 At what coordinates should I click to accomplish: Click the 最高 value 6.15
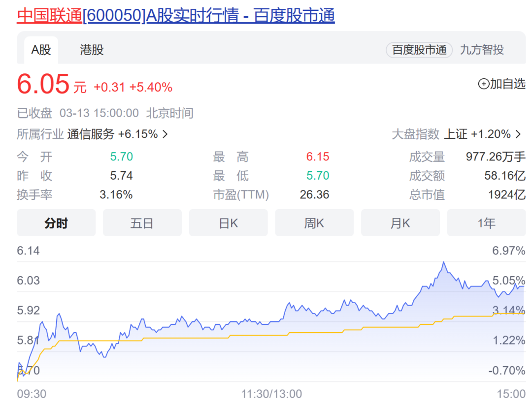tap(318, 156)
